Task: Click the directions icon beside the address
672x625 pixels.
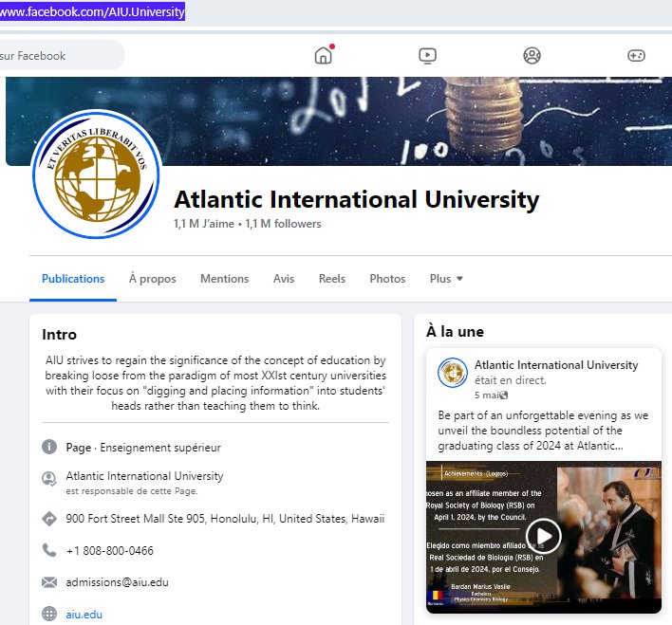Action: (x=49, y=519)
